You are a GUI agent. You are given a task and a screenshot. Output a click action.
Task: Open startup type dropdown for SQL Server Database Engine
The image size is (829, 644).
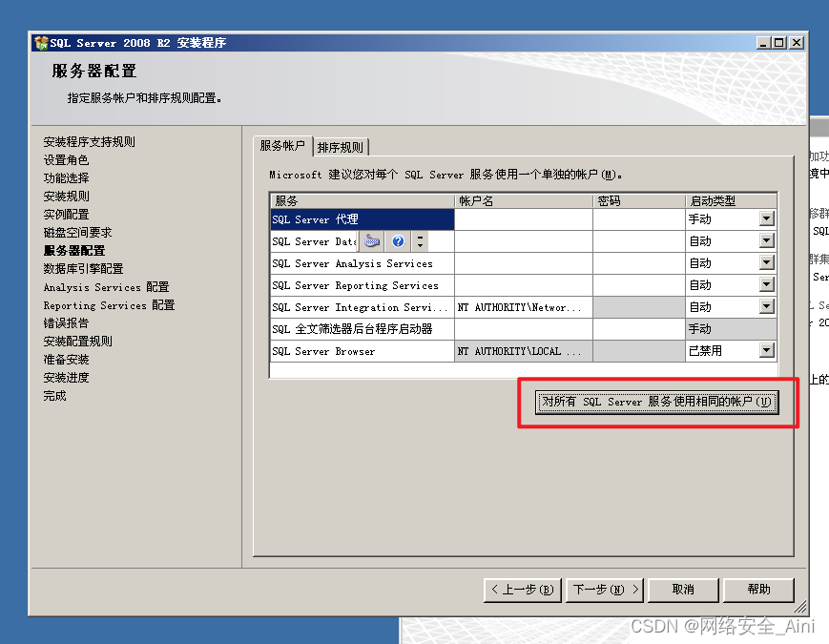coord(767,241)
